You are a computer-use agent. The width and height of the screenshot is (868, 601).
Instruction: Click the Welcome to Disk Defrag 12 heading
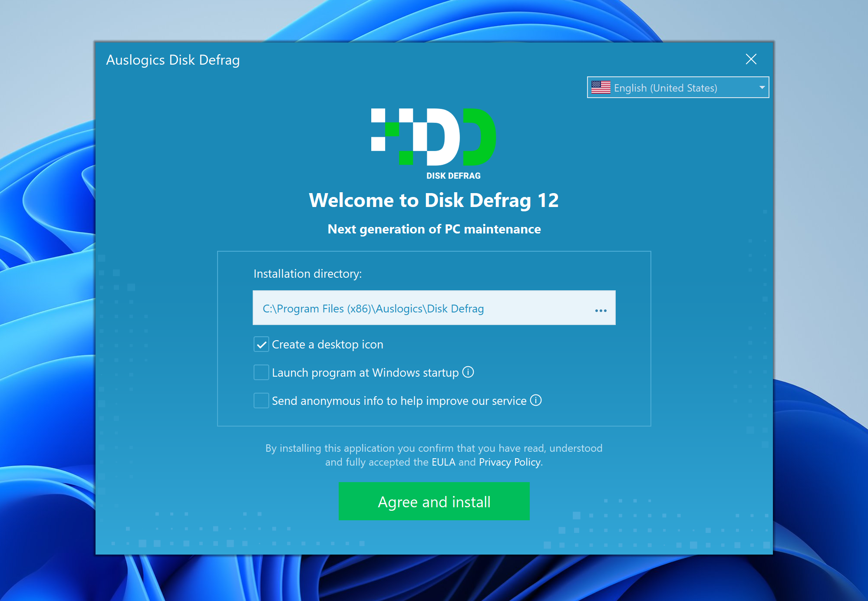pyautogui.click(x=433, y=200)
